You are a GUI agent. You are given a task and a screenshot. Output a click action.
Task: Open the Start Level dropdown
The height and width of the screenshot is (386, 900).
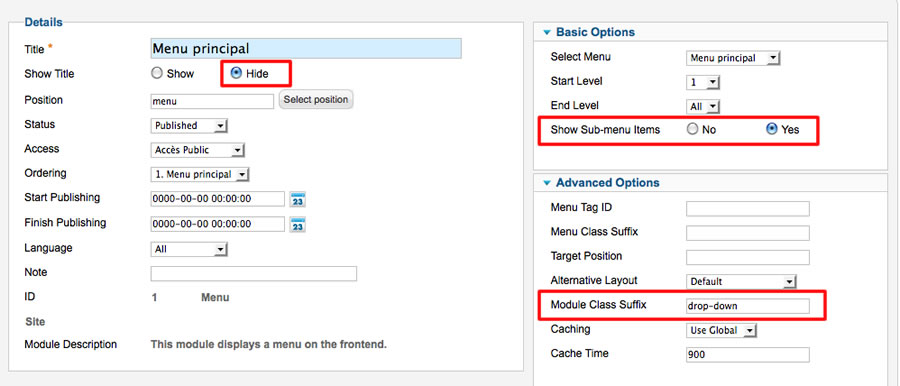click(x=703, y=83)
